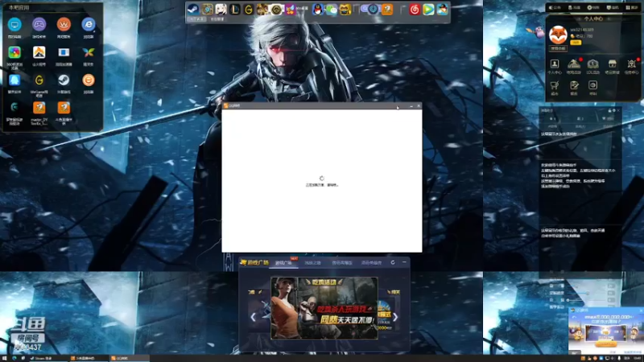Toggle lock icon on the chat panel
Screen dimensions: 644x362
tap(609, 110)
